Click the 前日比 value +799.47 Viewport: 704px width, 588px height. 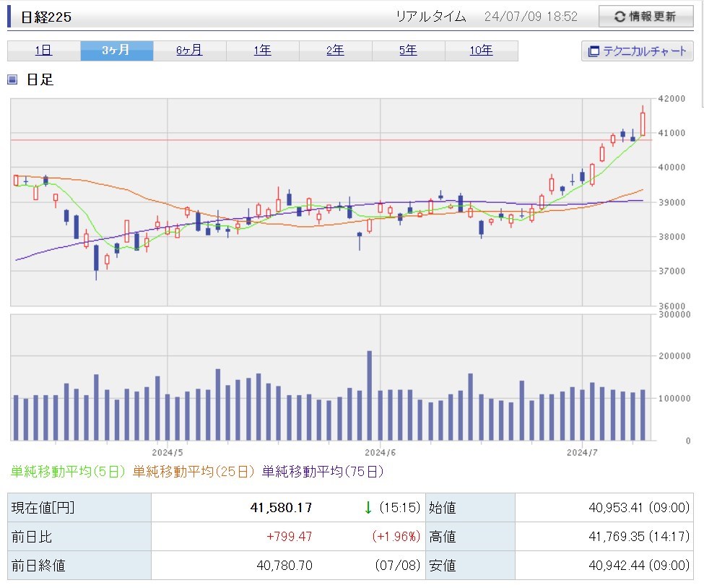pos(289,537)
